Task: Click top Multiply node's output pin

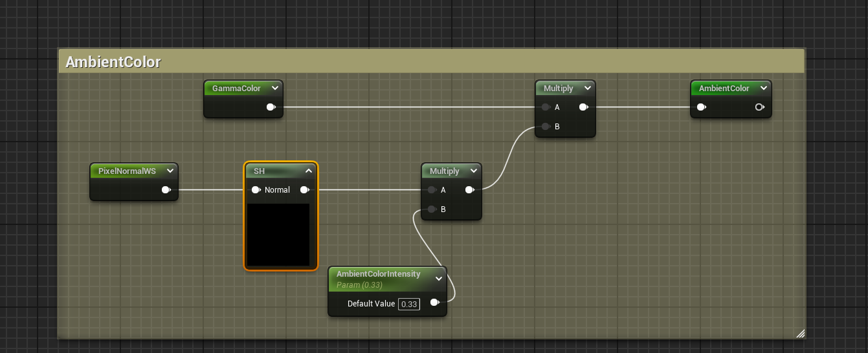Action: pyautogui.click(x=583, y=107)
